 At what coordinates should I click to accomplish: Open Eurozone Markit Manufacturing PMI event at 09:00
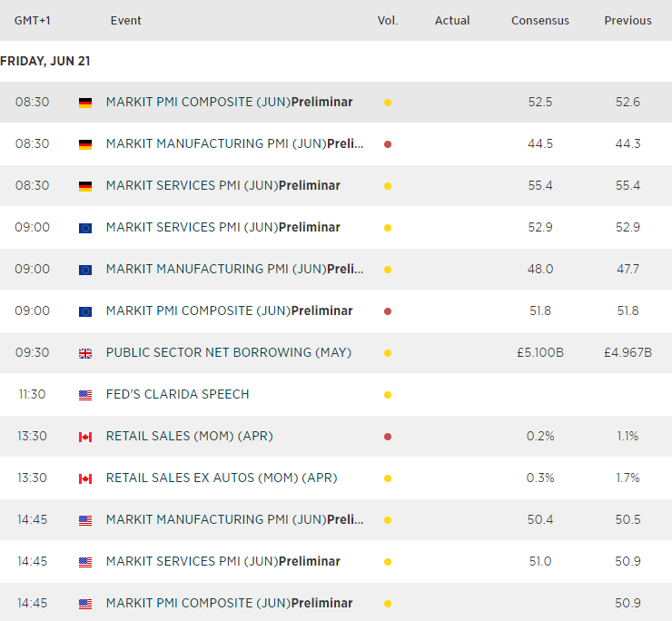pyautogui.click(x=234, y=269)
